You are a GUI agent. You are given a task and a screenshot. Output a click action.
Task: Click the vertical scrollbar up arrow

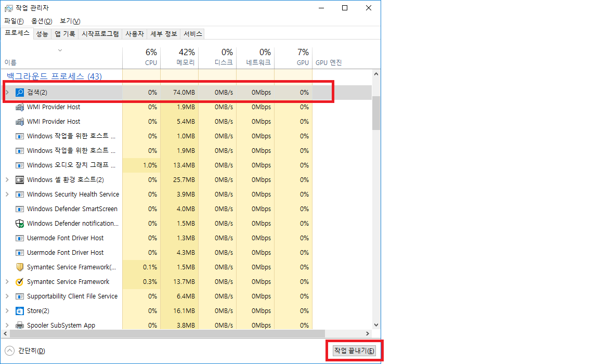pyautogui.click(x=376, y=74)
